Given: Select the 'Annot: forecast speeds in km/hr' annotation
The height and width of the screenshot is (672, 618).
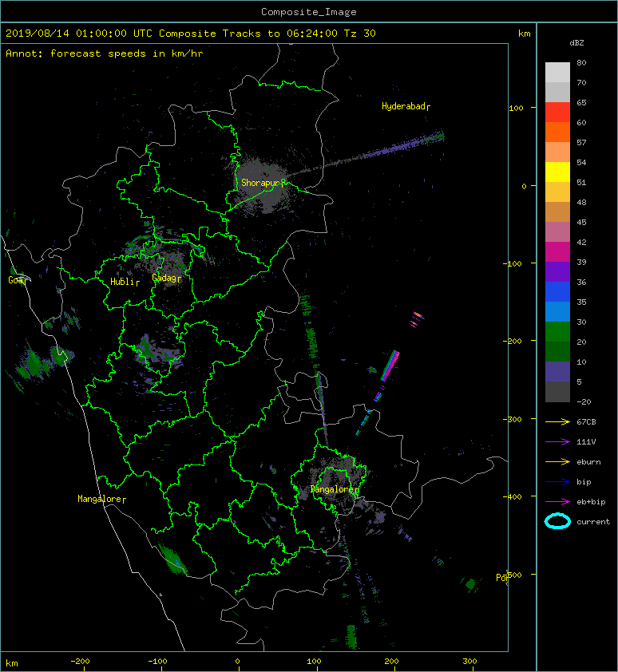Looking at the screenshot, I should click(x=105, y=53).
